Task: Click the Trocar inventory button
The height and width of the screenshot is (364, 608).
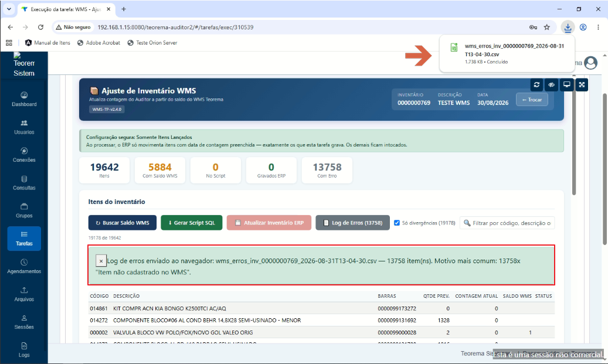Action: tap(532, 100)
